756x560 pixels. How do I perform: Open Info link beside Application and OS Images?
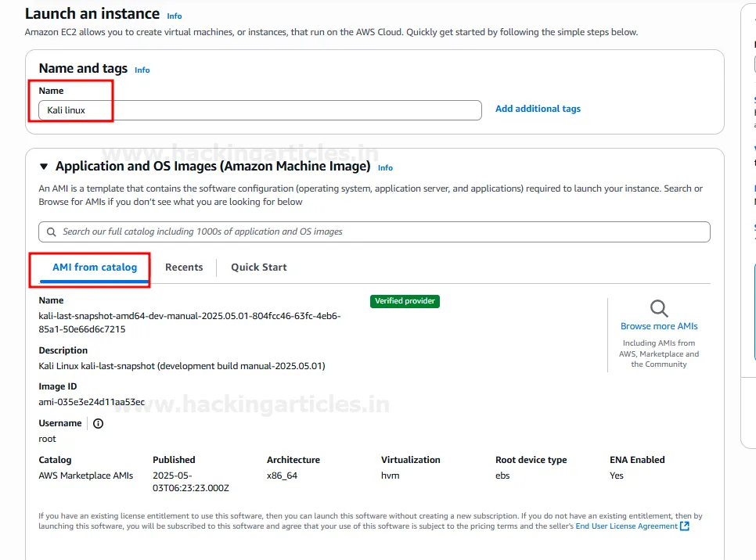pos(385,167)
